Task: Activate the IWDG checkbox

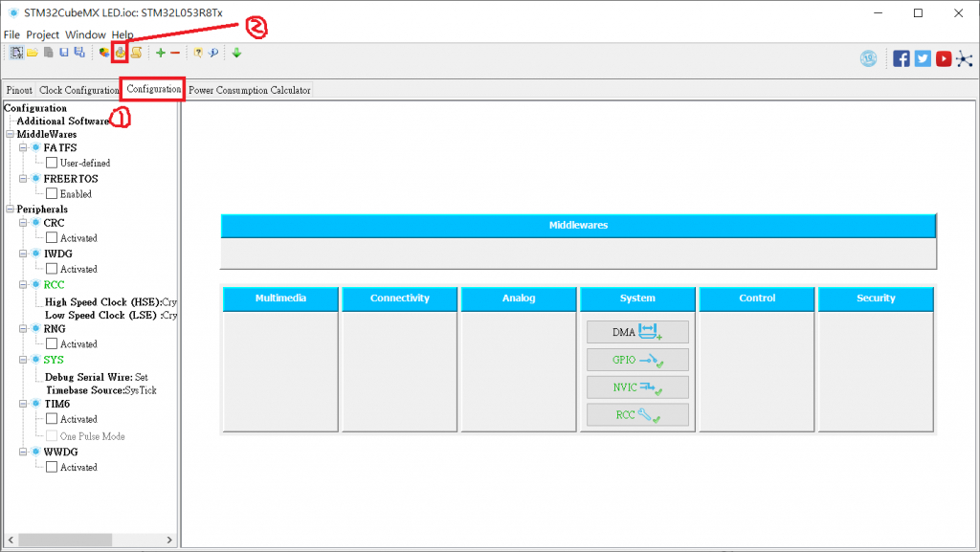Action: (x=52, y=269)
